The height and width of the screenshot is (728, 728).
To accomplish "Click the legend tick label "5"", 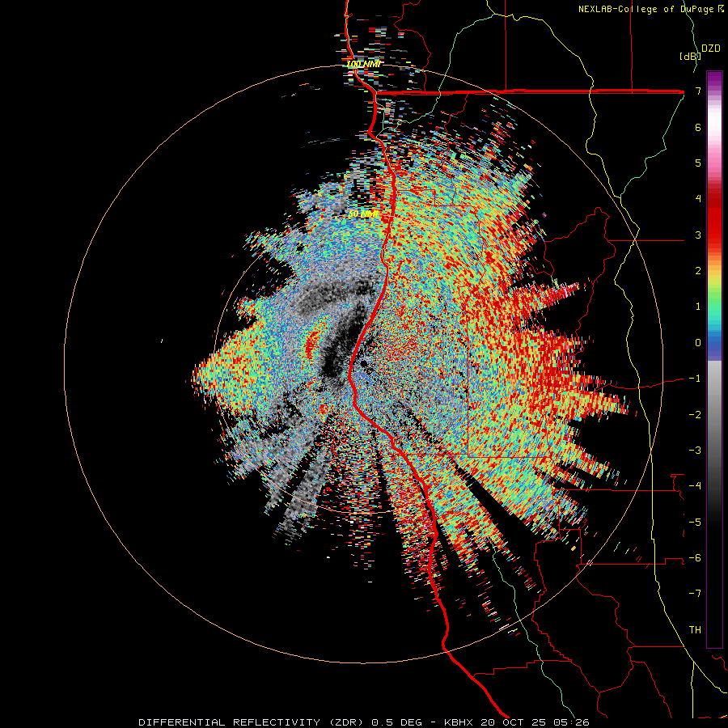I will [x=698, y=163].
